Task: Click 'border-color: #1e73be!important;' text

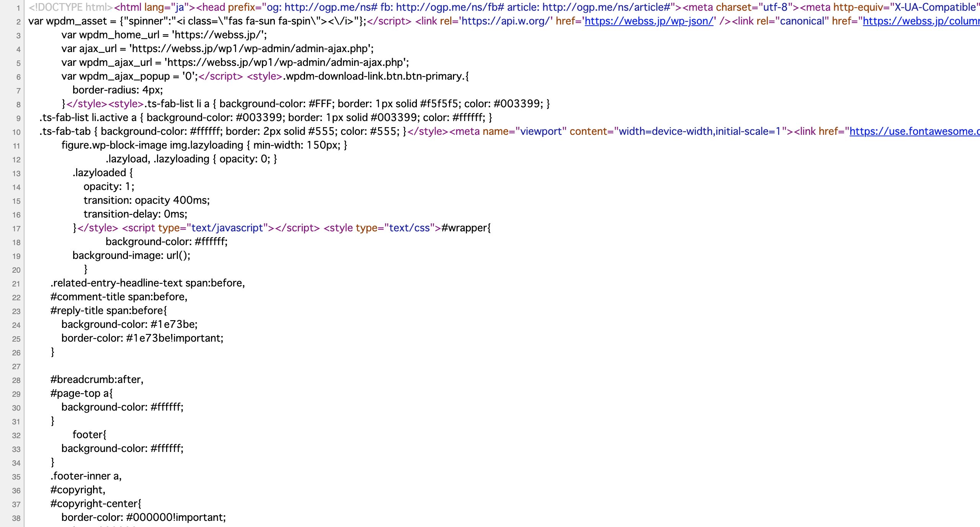Action: [x=142, y=338]
